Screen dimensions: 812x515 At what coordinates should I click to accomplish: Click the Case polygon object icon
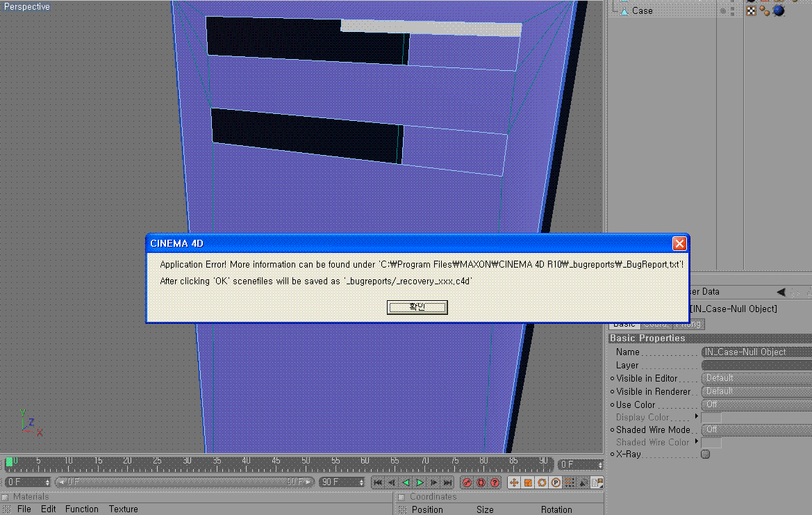624,11
